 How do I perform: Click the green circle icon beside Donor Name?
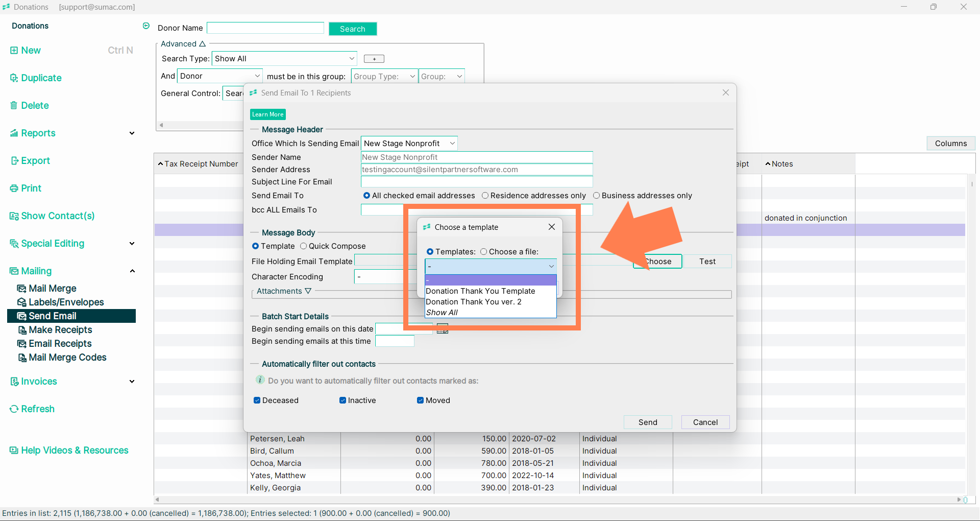(x=146, y=26)
